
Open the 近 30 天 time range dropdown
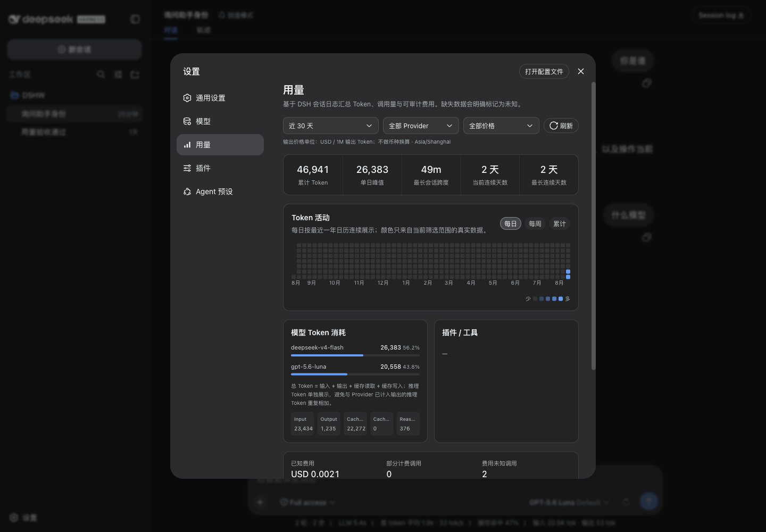tap(331, 126)
